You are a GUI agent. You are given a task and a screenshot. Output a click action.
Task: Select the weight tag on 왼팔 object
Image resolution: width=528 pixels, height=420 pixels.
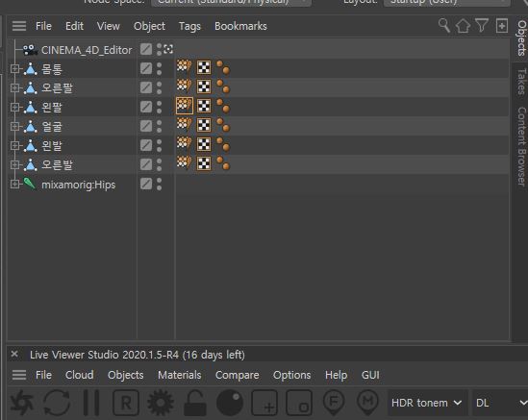[185, 106]
